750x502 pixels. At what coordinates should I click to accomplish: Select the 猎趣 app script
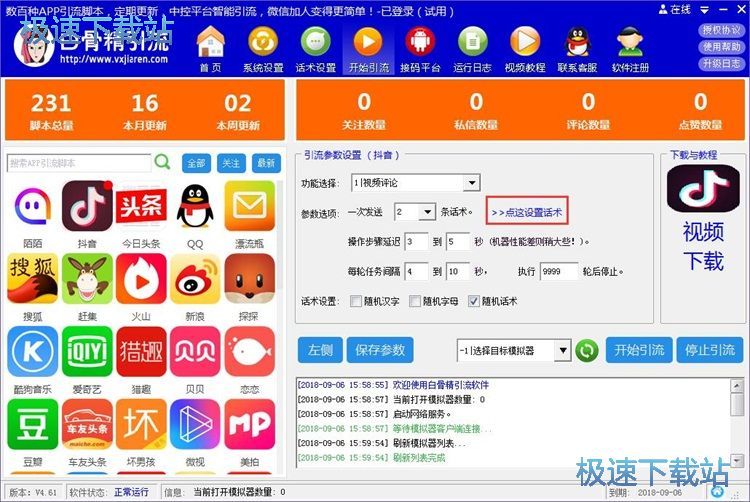pyautogui.click(x=141, y=351)
